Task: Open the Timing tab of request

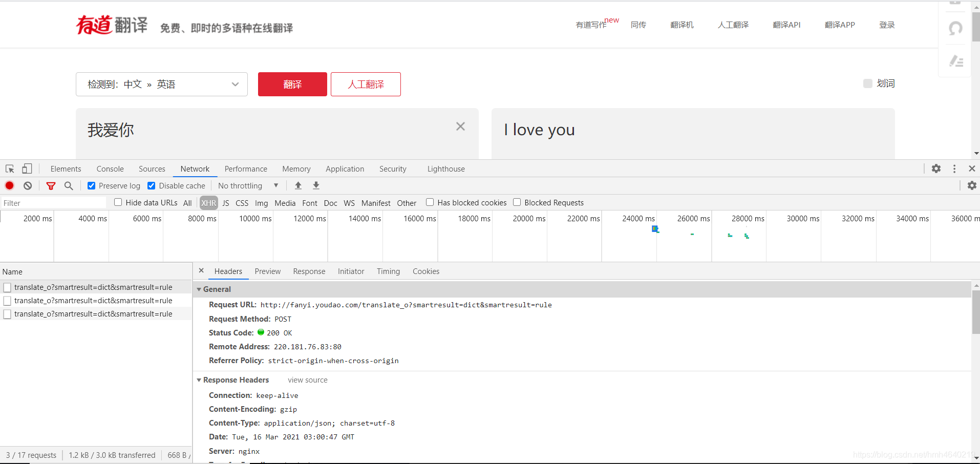Action: click(x=388, y=271)
